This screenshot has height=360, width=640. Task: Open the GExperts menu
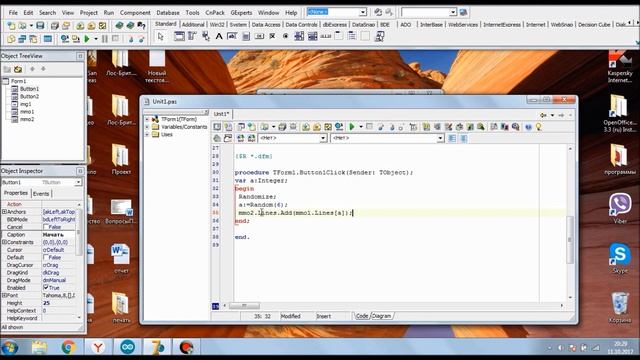241,13
